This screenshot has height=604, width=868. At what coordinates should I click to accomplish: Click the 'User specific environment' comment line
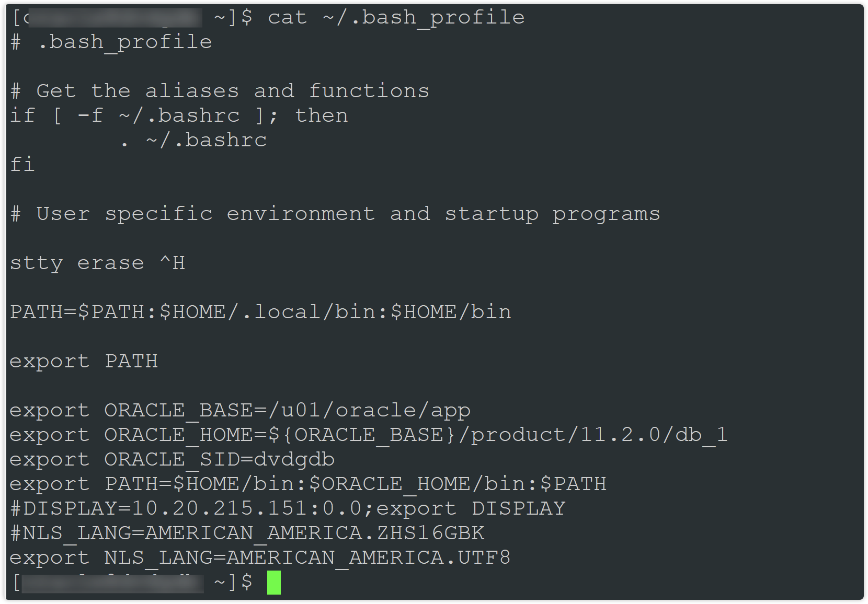[335, 214]
